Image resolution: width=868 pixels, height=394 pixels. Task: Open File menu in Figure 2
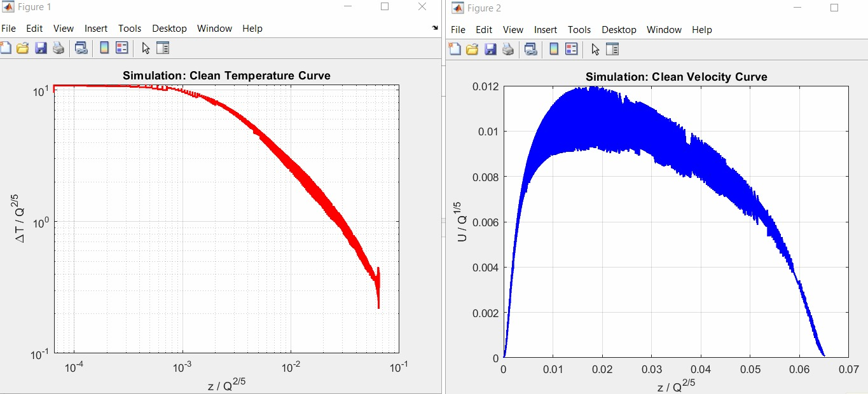(x=458, y=30)
